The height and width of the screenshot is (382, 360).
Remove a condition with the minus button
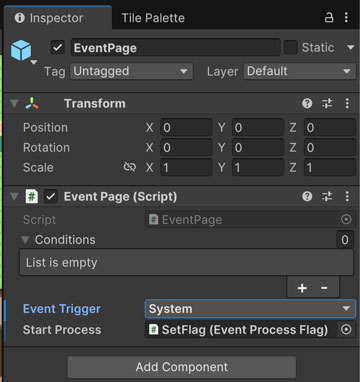click(324, 288)
